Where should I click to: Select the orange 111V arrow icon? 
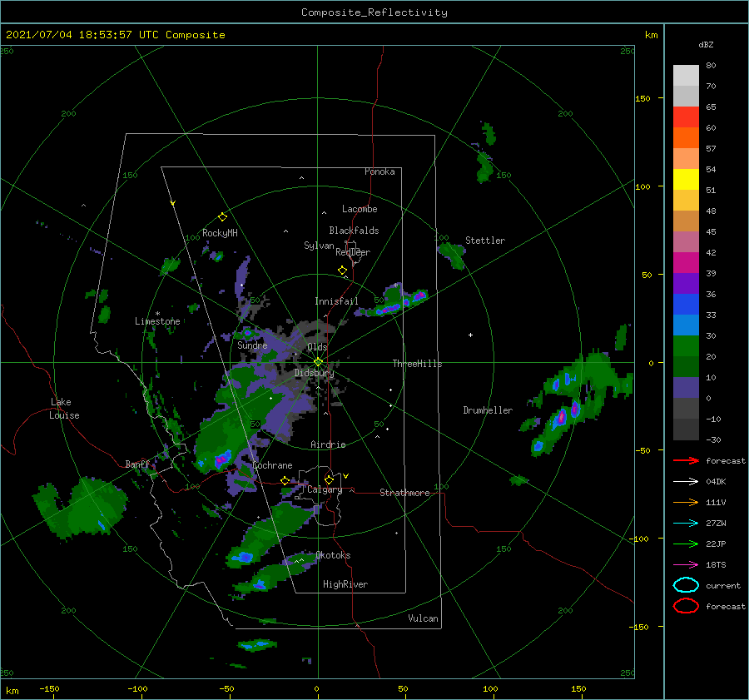686,502
